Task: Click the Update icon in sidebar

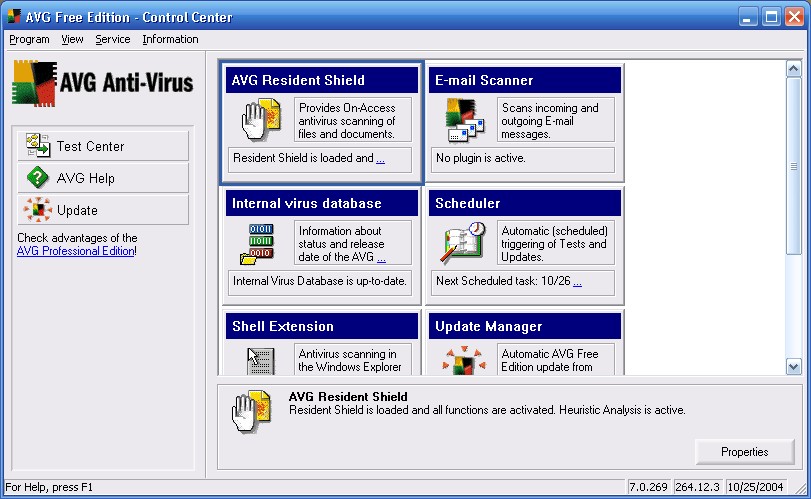Action: pos(38,210)
